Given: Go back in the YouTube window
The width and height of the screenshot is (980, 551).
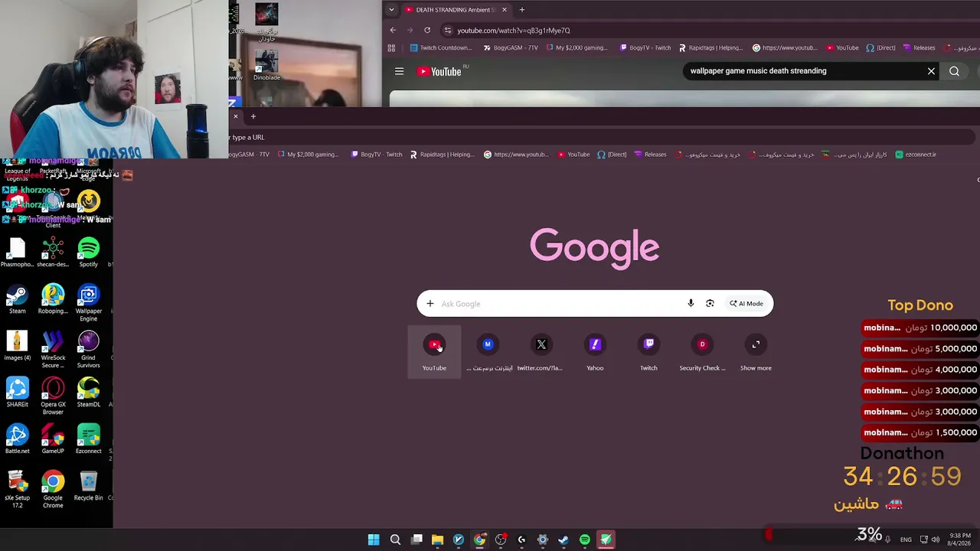Looking at the screenshot, I should click(x=393, y=31).
